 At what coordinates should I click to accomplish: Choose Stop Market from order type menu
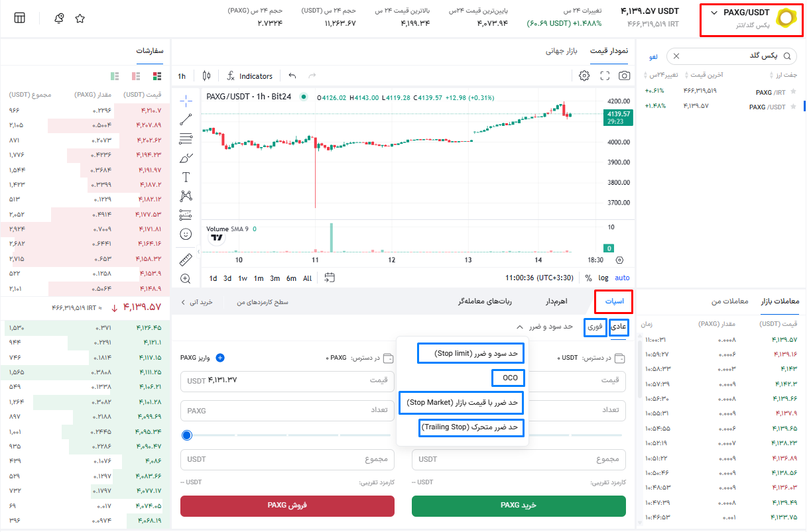pyautogui.click(x=462, y=402)
